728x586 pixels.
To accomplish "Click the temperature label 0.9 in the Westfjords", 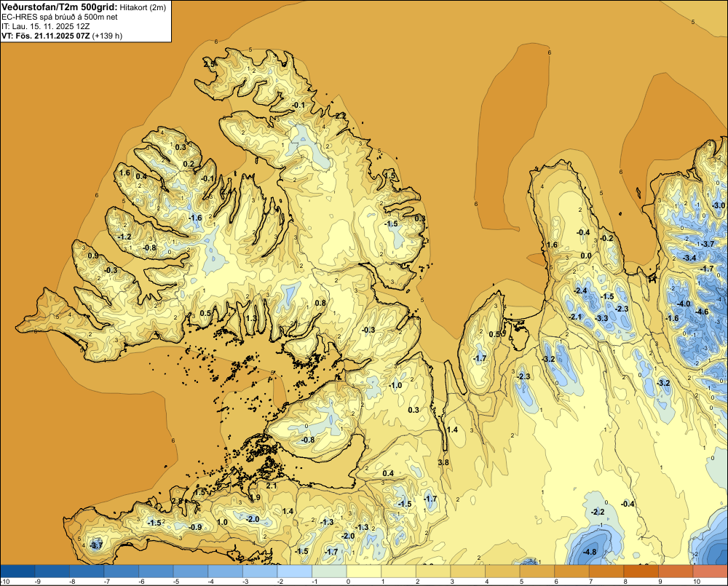I will click(x=93, y=256).
